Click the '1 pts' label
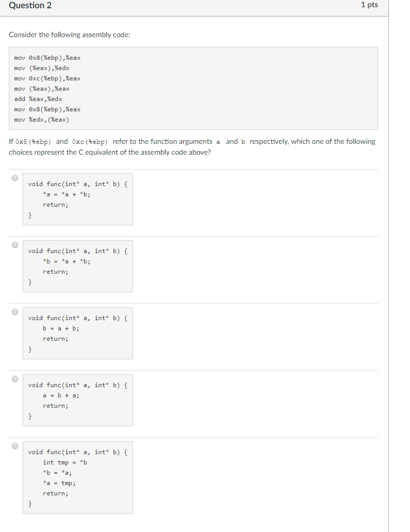Screen dimensions: 410x532 [370, 5]
